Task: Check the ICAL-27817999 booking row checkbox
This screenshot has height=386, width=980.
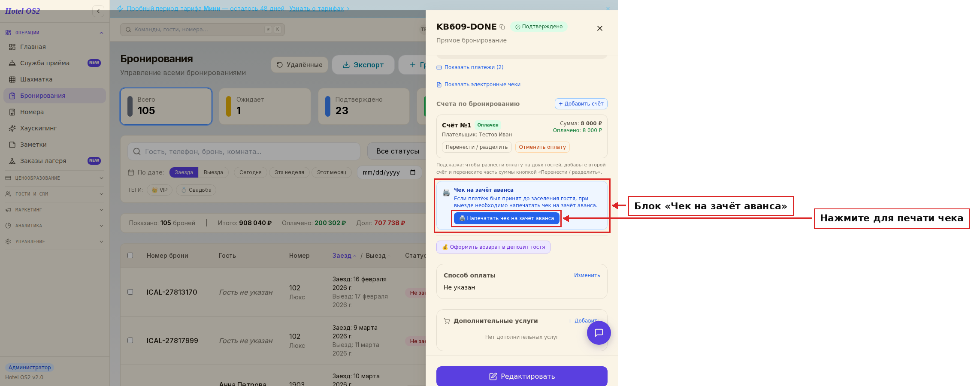Action: [130, 341]
